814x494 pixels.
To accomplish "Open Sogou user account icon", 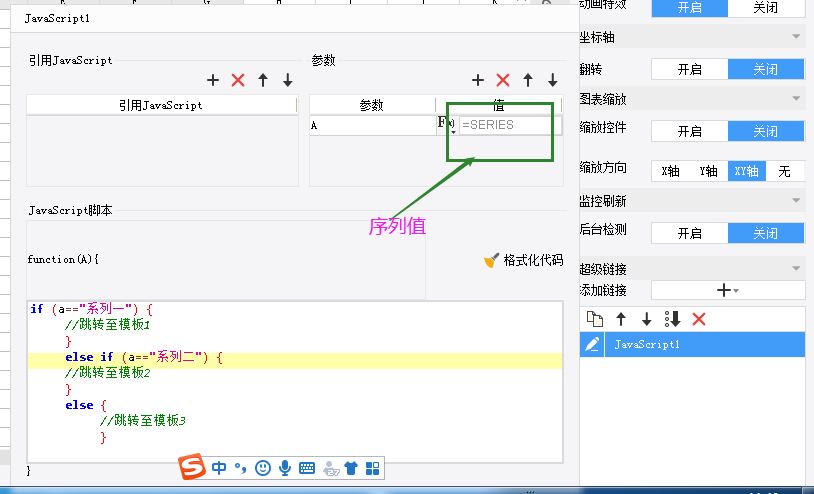I will [331, 468].
